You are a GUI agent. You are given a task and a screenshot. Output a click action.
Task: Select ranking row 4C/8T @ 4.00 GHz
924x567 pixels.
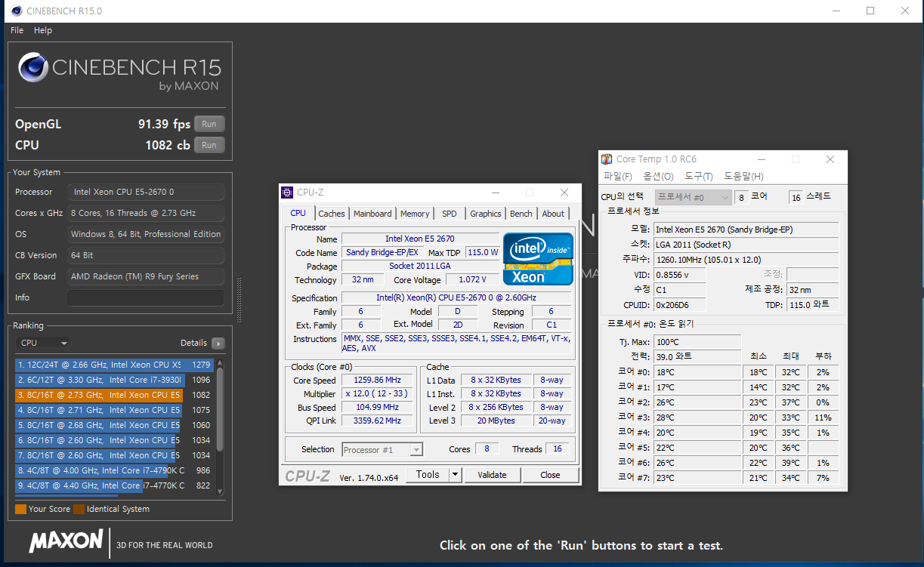pos(115,470)
